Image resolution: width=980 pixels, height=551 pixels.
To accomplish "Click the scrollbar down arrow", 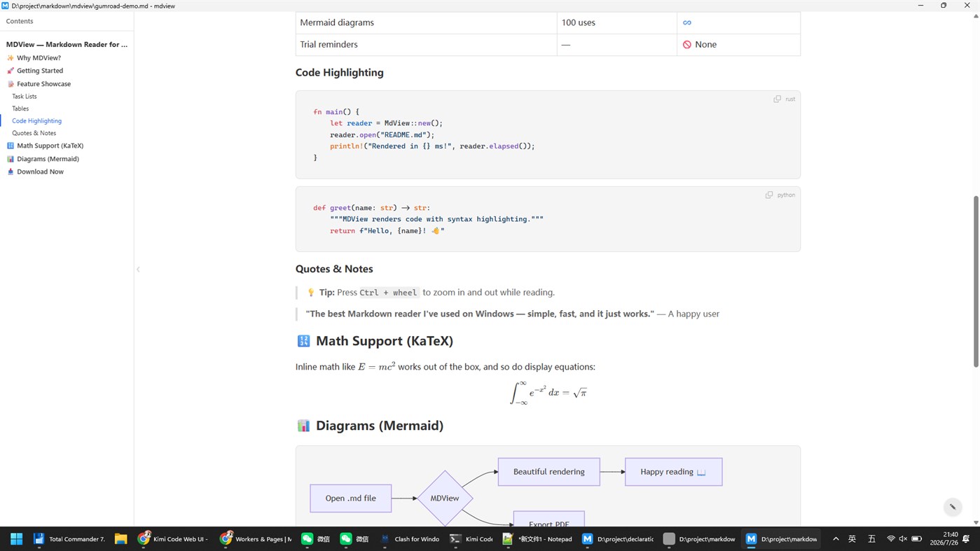I will click(976, 522).
